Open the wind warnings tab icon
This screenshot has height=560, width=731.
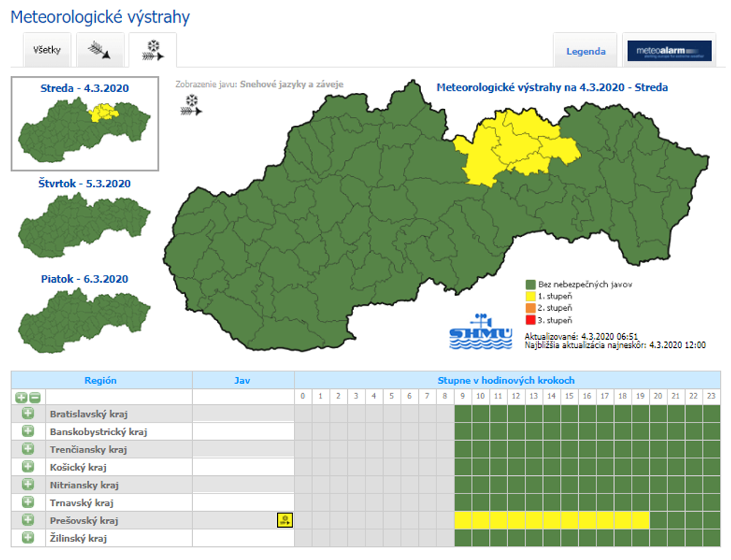pyautogui.click(x=100, y=50)
